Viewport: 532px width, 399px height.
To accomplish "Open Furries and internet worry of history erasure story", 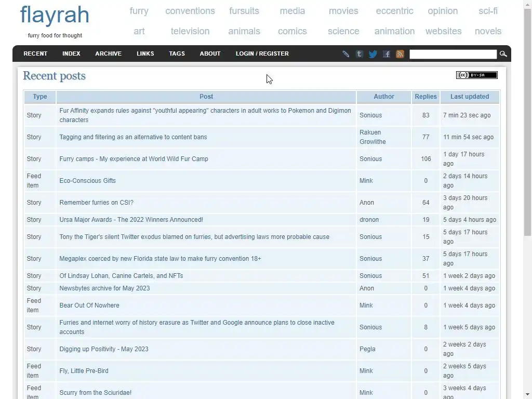I will [x=197, y=327].
